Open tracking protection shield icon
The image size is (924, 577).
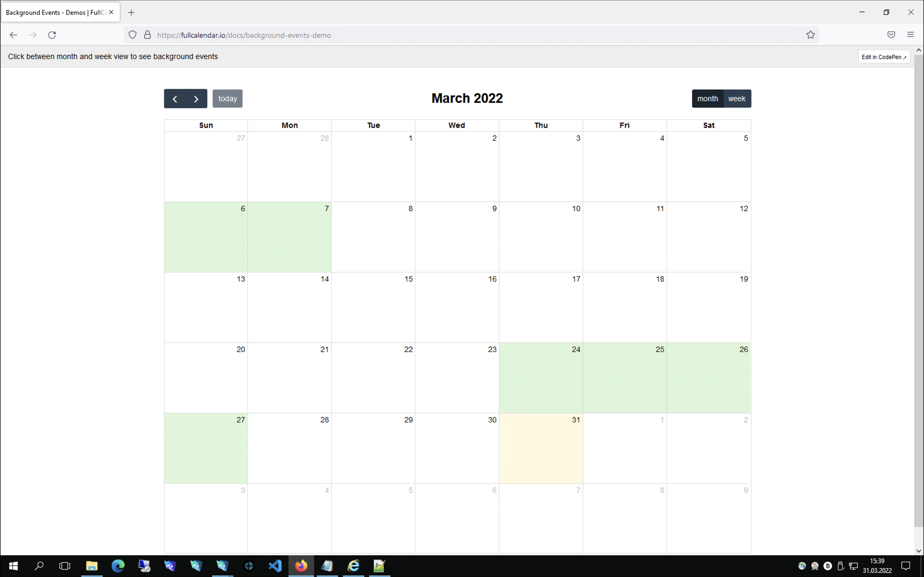[x=133, y=35]
